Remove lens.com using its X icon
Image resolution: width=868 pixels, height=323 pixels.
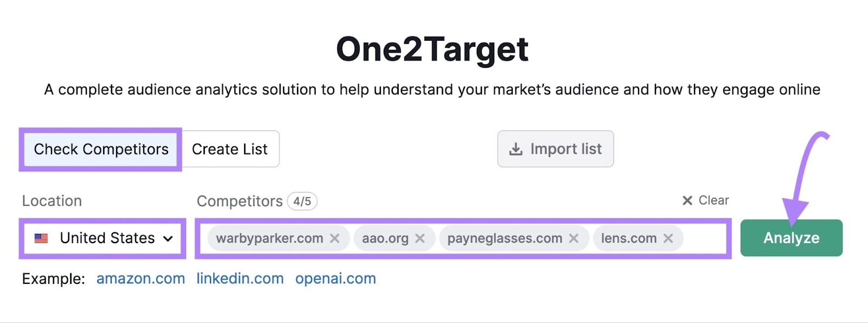click(x=668, y=238)
